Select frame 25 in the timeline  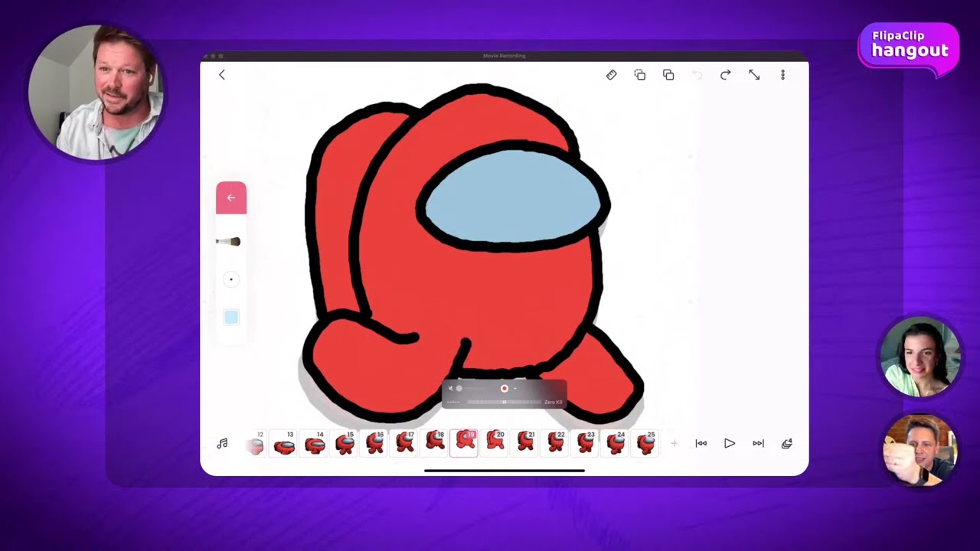click(x=646, y=444)
